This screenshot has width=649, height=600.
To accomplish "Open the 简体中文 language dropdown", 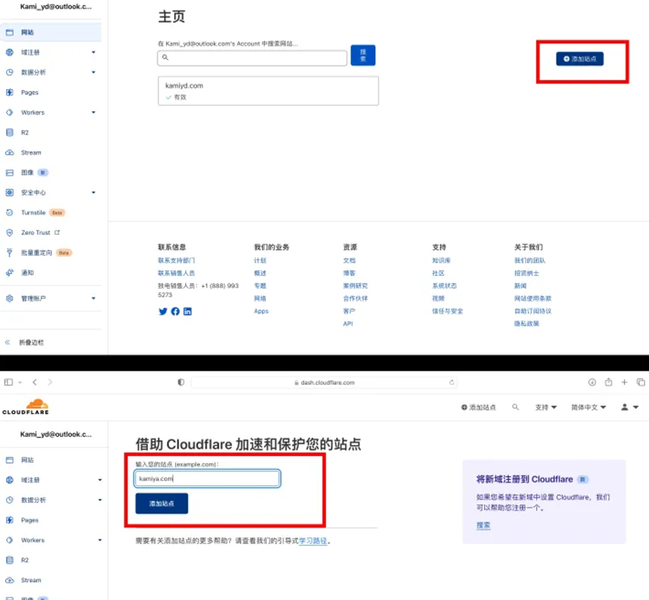I will (589, 408).
